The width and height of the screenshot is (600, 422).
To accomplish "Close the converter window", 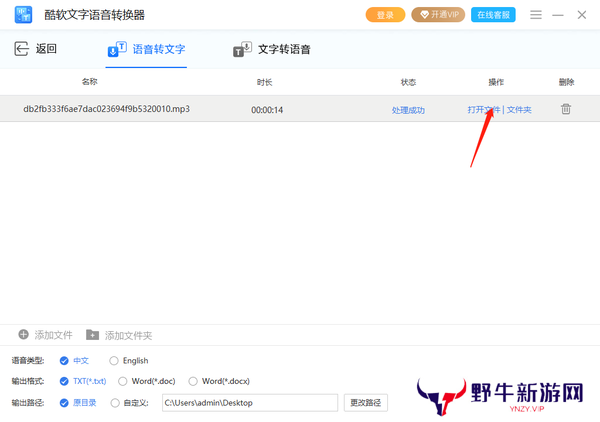I will [x=582, y=15].
